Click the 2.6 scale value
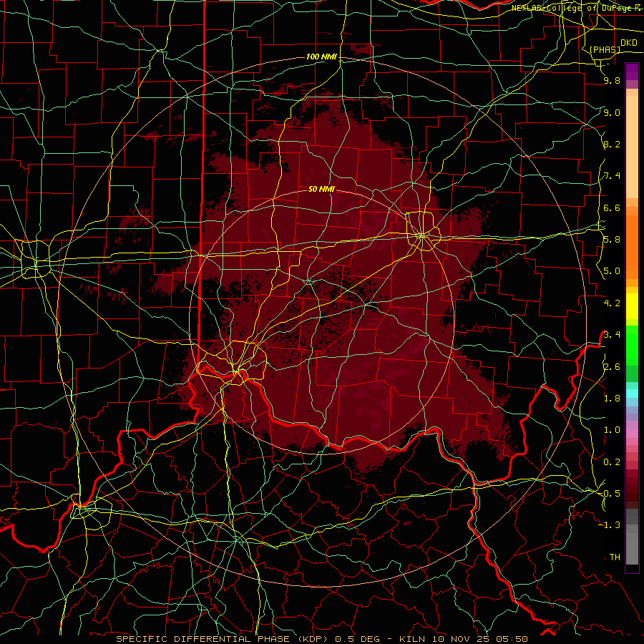This screenshot has height=644, width=644. pos(612,366)
